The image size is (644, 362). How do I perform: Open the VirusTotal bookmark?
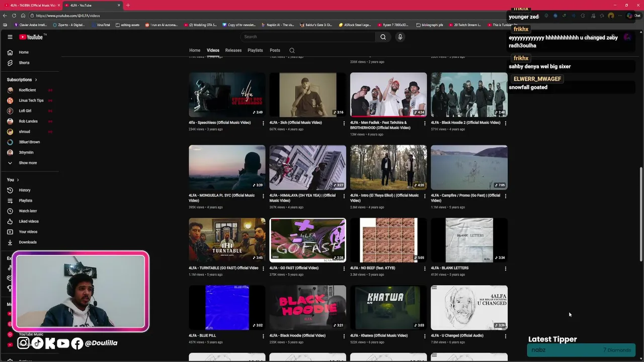(100, 25)
